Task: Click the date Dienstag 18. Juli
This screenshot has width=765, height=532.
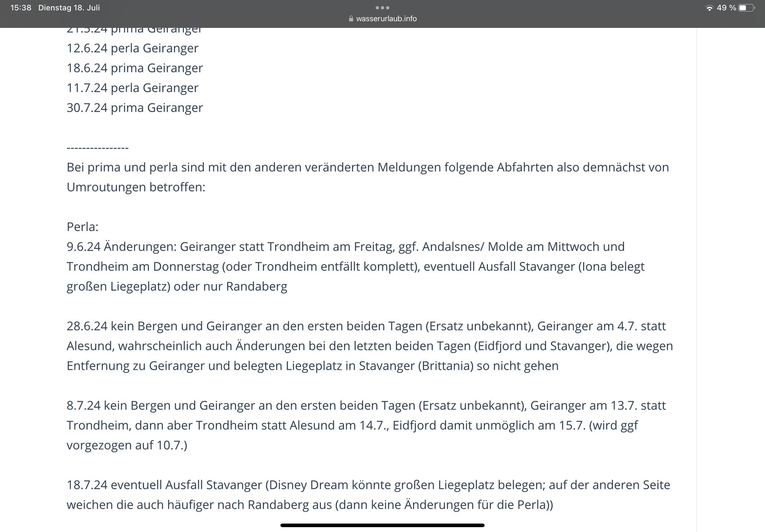Action: 69,8
